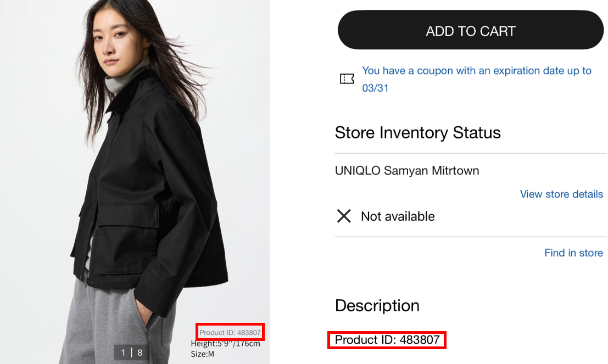Click the Product ID label overlaid on photo
The width and height of the screenshot is (608, 364).
[230, 332]
